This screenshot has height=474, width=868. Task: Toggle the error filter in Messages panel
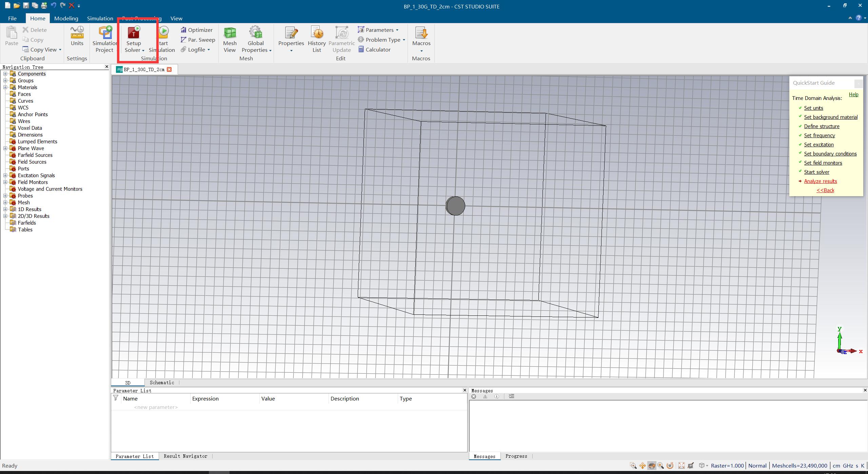(x=474, y=396)
